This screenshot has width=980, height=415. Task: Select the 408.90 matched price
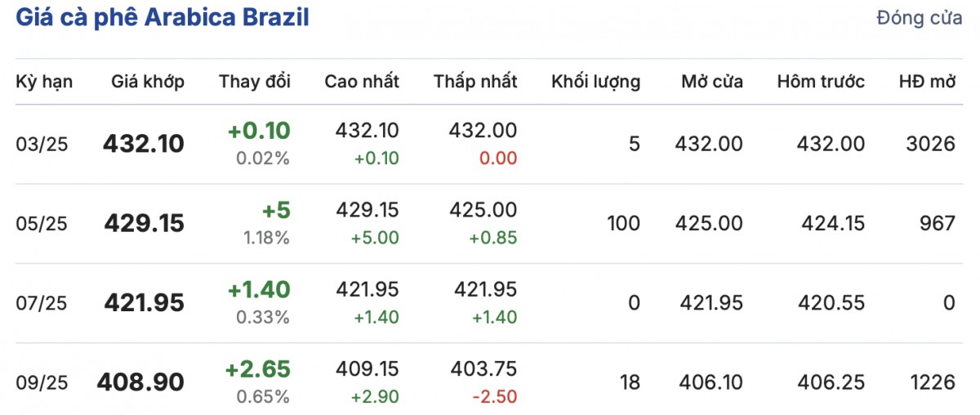tap(140, 382)
